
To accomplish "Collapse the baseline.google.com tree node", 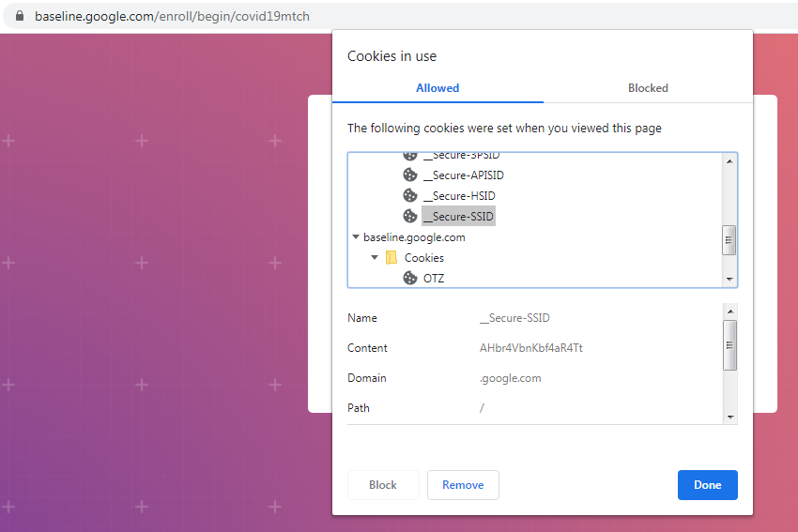I will click(x=356, y=237).
